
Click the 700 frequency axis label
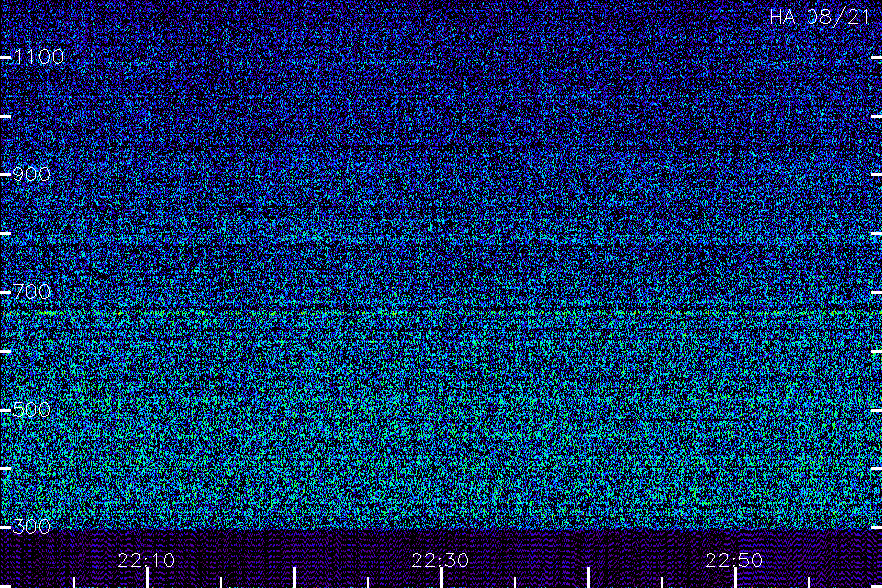pyautogui.click(x=31, y=291)
